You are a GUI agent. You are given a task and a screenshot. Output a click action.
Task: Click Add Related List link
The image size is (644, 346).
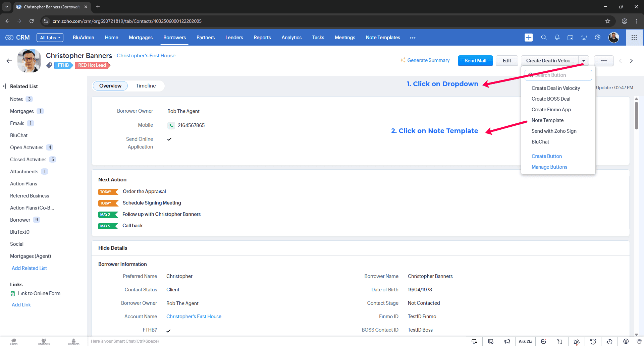29,268
